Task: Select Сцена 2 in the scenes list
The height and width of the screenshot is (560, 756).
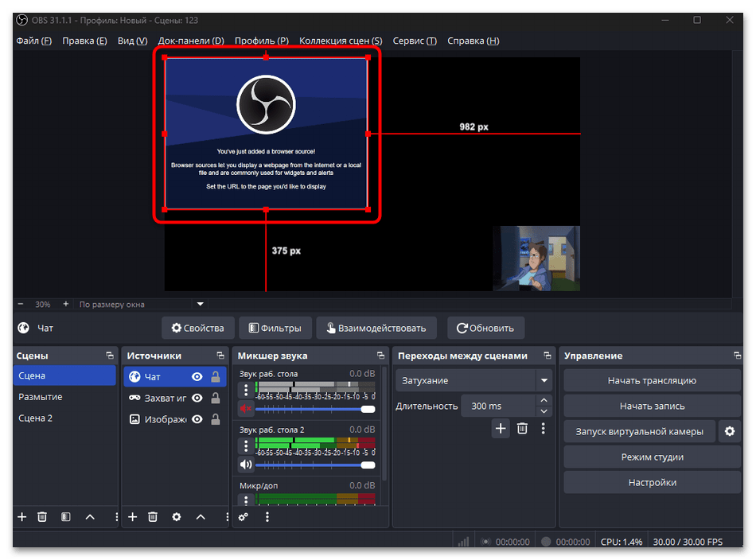Action: click(x=64, y=418)
